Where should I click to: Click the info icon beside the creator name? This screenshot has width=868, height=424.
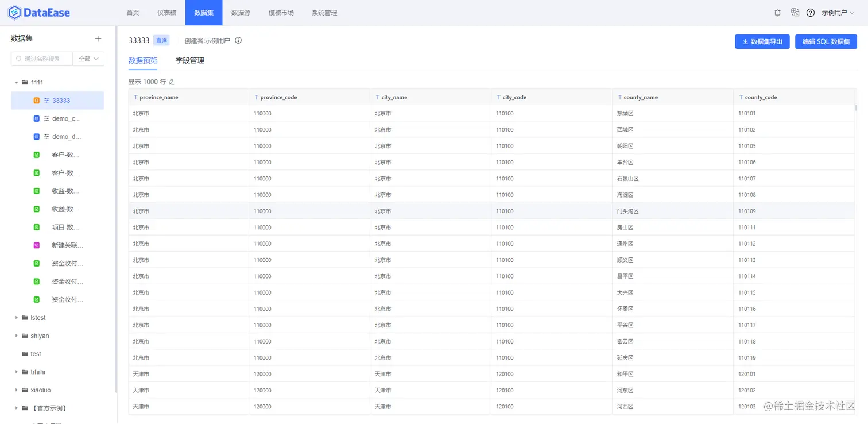click(x=238, y=40)
